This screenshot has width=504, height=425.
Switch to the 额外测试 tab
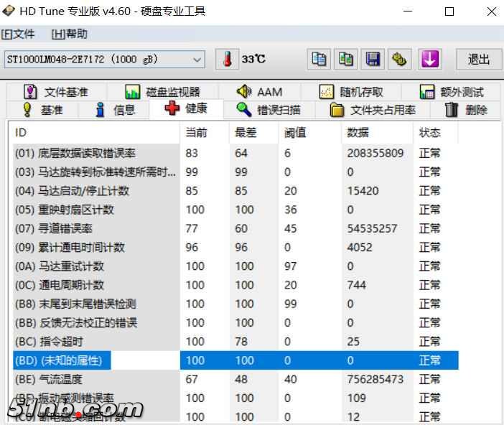click(452, 92)
